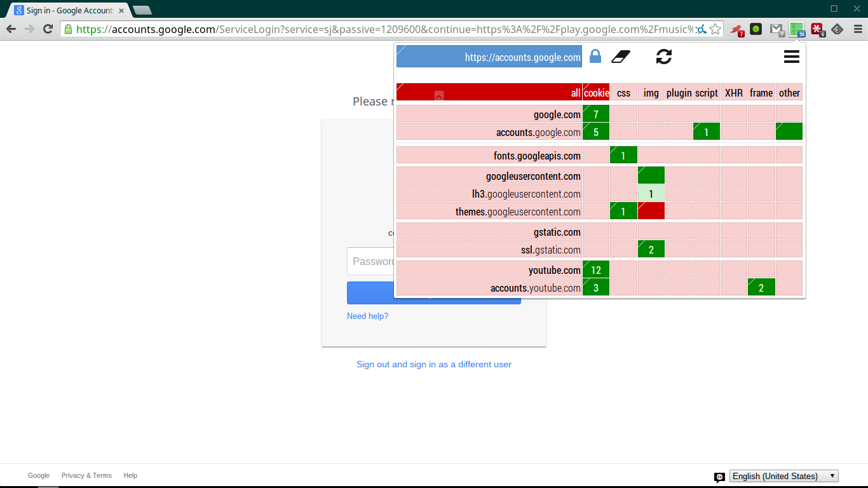Click the uMatrix toolbar icon with badge 36
868x488 pixels.
pos(797,29)
